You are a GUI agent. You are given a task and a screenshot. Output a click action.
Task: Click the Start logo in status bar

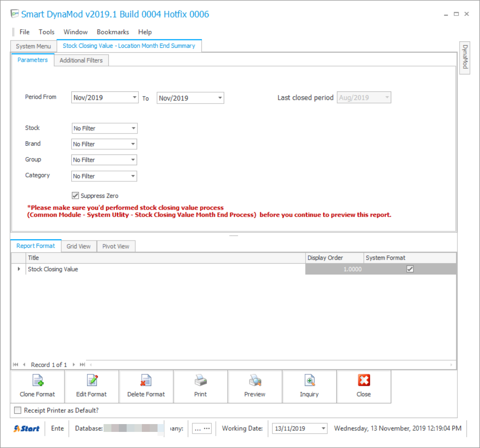coord(26,429)
